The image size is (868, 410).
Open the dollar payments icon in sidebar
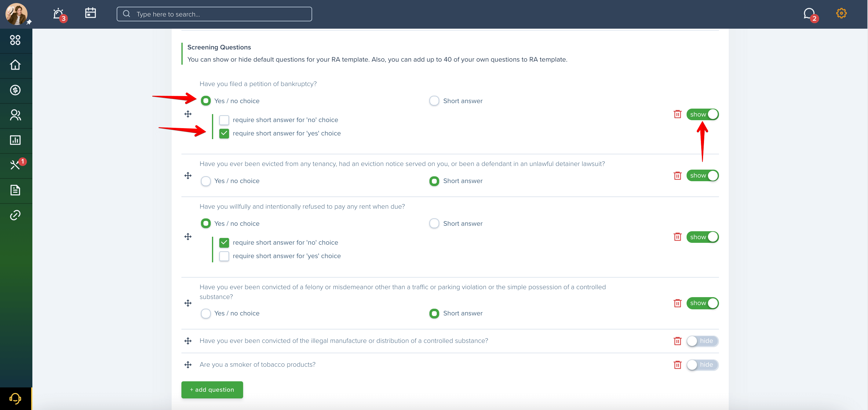point(15,90)
